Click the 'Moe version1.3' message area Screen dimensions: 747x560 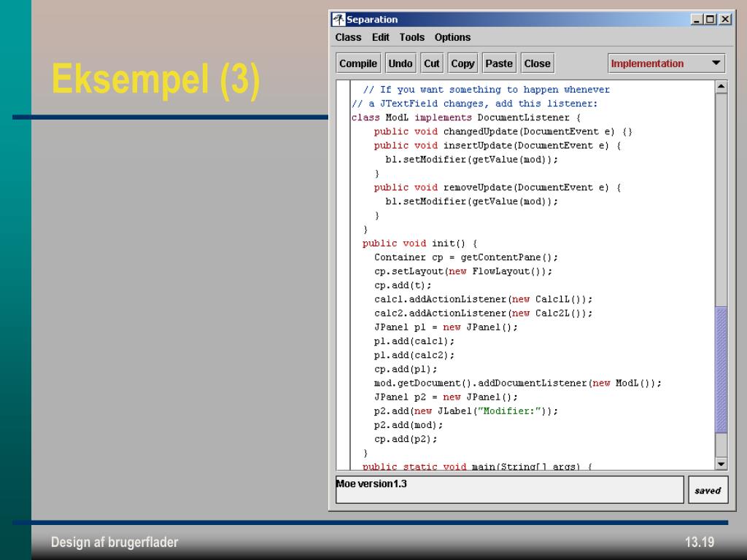tap(510, 489)
